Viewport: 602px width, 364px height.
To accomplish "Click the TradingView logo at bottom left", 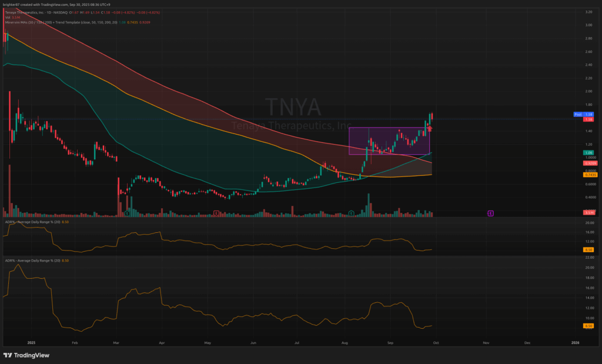I will pyautogui.click(x=26, y=355).
